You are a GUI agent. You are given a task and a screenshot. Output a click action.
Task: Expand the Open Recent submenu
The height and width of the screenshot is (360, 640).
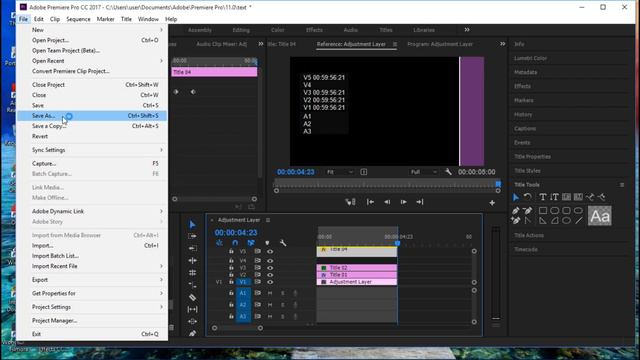click(92, 61)
